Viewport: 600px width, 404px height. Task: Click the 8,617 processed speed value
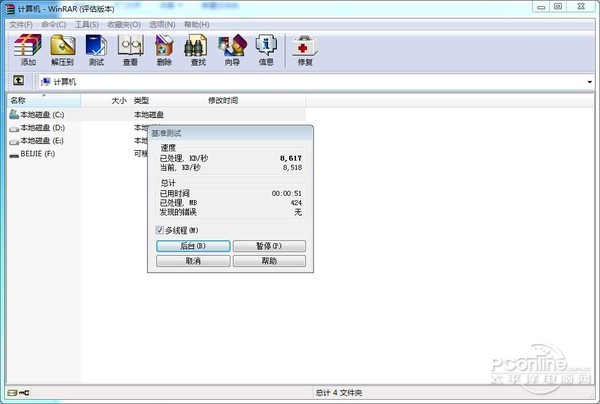coord(290,158)
